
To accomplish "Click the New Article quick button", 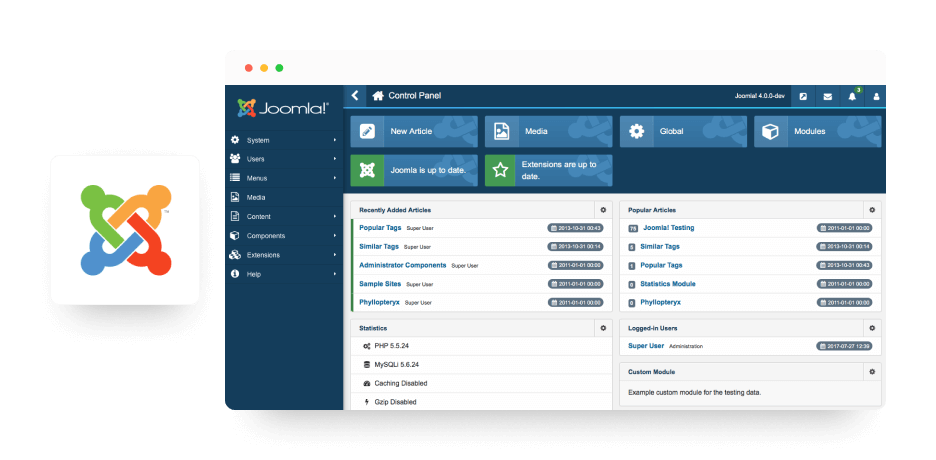I will [x=414, y=131].
